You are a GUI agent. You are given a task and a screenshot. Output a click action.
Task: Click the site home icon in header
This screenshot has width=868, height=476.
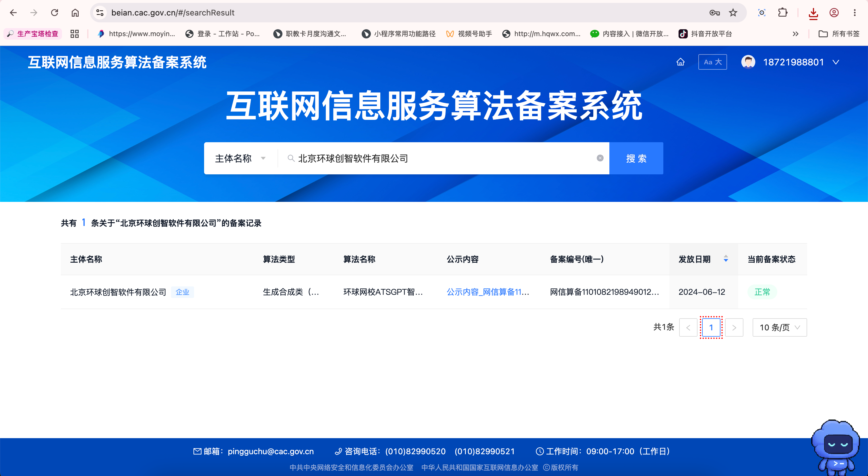681,62
